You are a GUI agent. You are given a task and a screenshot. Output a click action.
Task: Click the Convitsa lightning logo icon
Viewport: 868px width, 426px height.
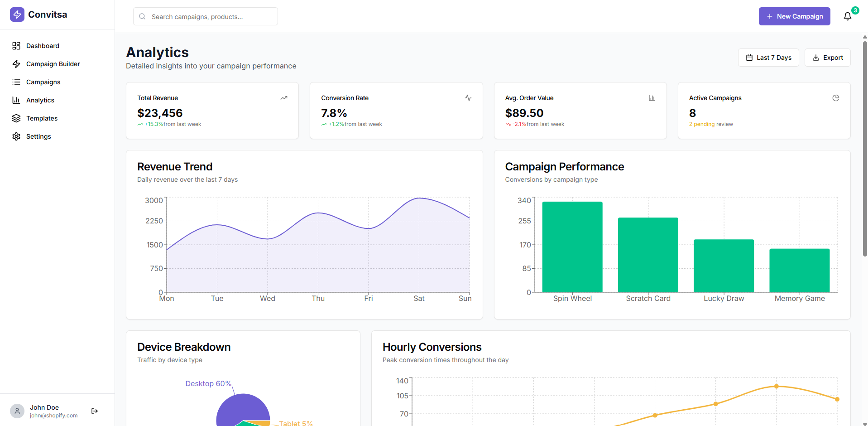pos(17,15)
